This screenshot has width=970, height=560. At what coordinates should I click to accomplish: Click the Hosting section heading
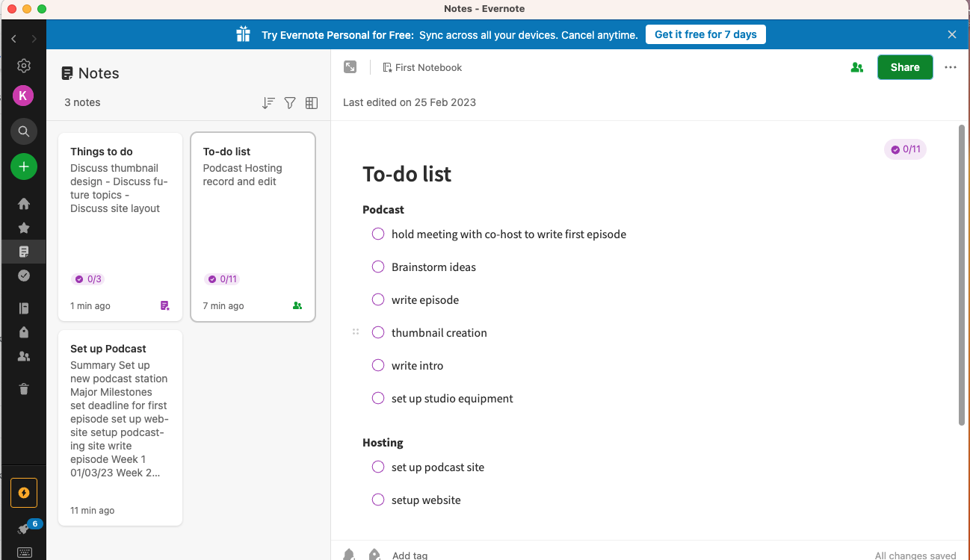tap(383, 443)
